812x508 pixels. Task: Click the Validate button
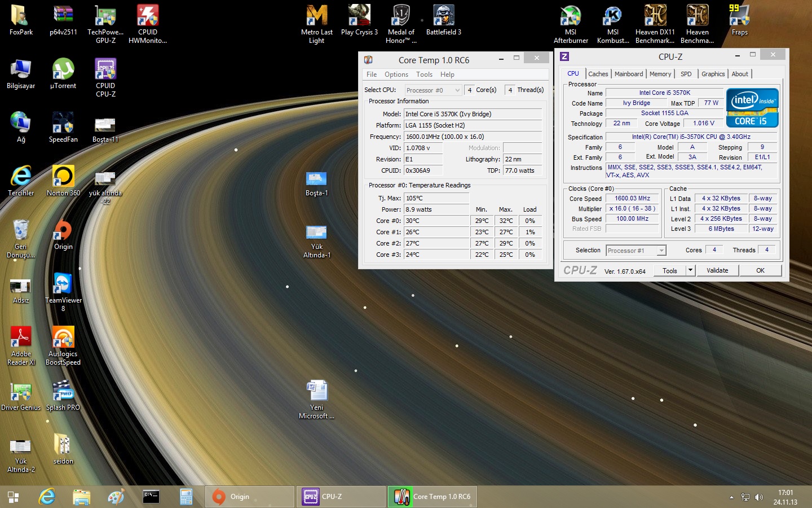(x=717, y=270)
